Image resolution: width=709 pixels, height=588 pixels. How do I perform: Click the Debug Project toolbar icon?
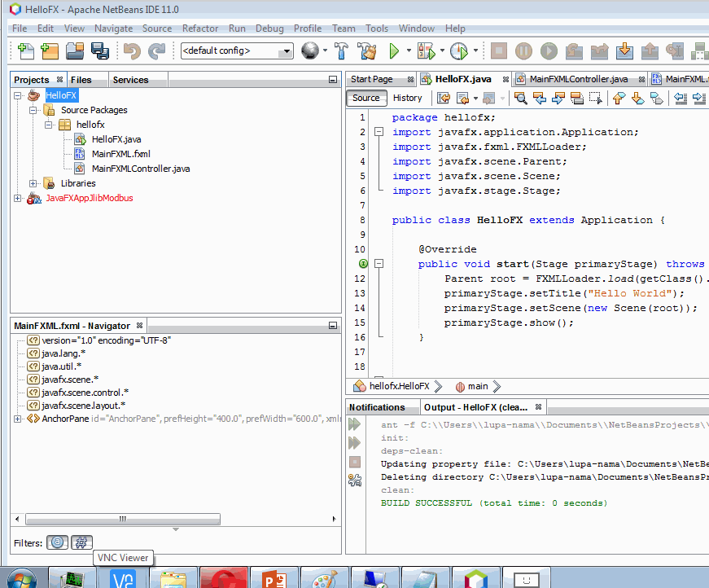[x=424, y=50]
